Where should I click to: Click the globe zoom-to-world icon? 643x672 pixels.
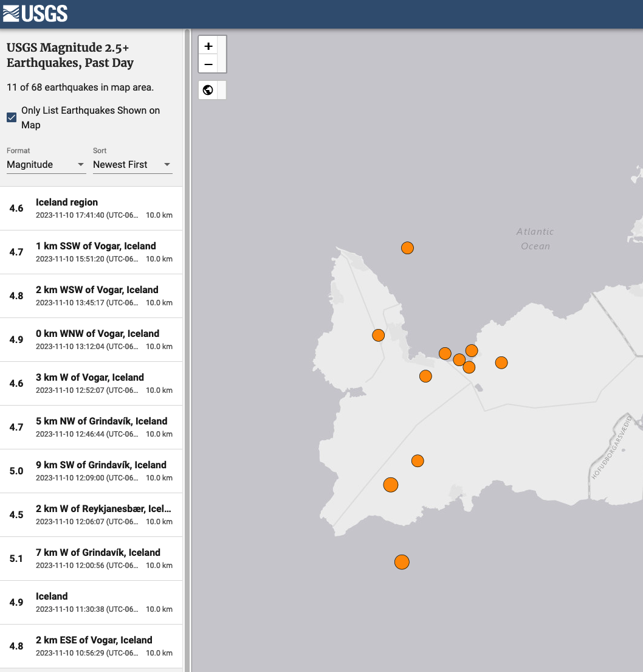point(208,90)
